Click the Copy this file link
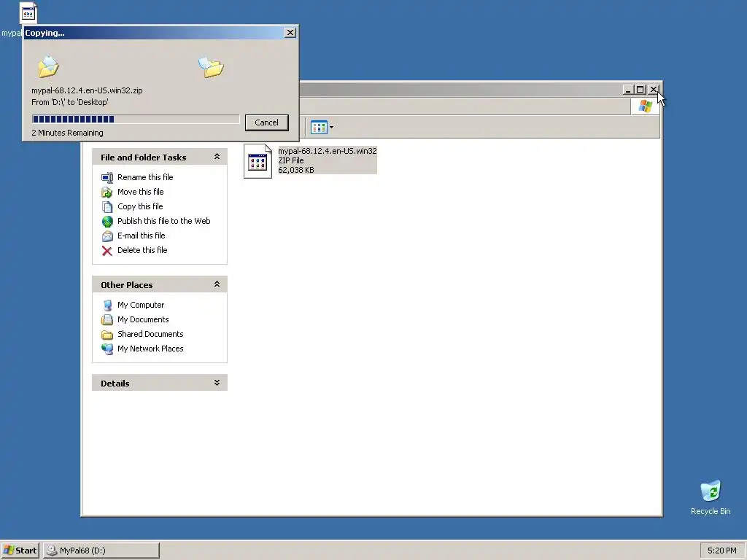Screen dimensions: 747x560 (140, 206)
